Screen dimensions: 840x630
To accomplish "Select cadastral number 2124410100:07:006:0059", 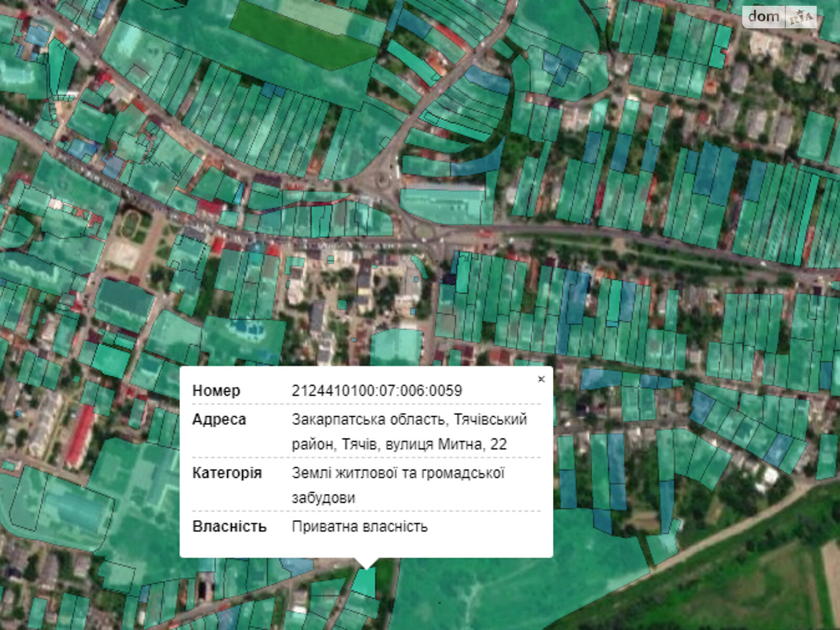I will [377, 391].
